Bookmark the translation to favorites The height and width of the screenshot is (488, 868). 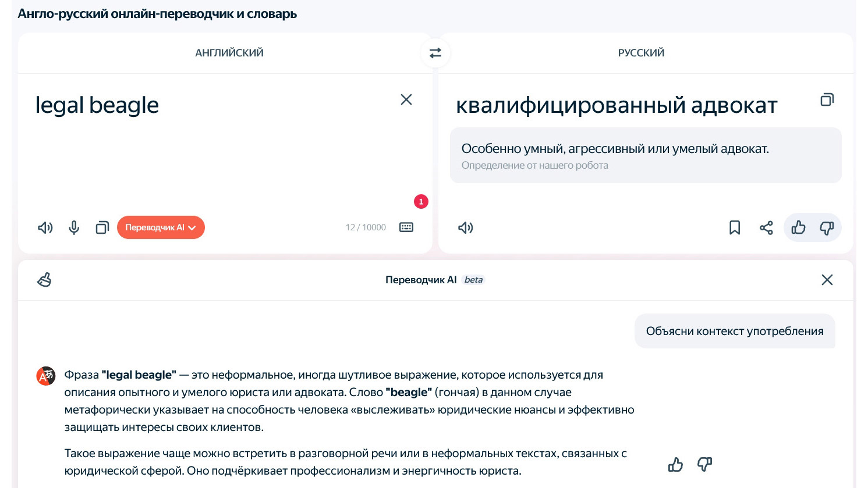(735, 227)
